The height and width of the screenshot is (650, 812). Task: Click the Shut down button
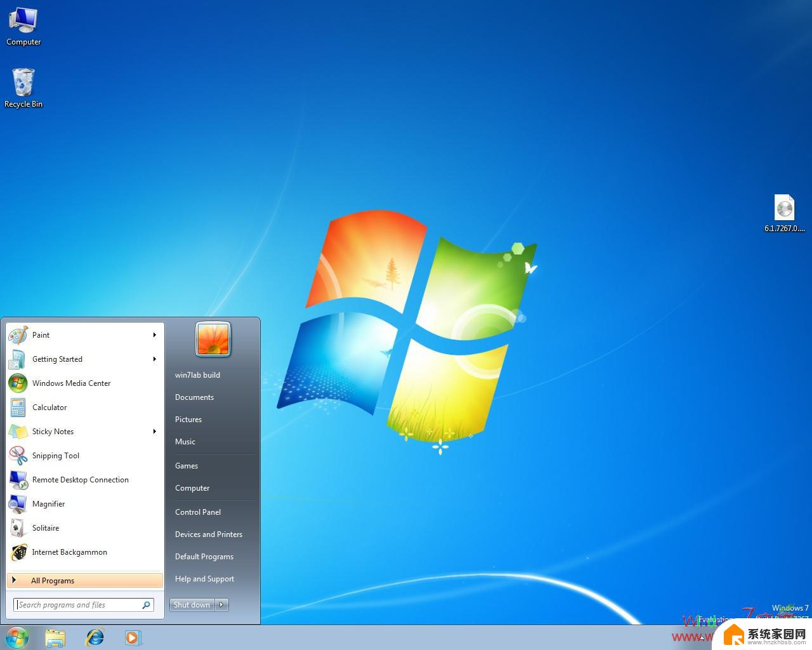click(x=192, y=605)
